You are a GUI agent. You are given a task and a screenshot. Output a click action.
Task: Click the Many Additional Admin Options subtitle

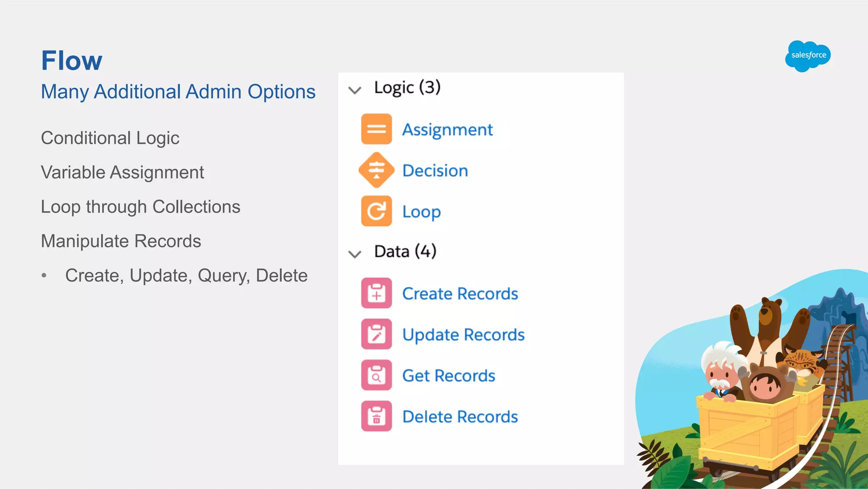(x=178, y=92)
